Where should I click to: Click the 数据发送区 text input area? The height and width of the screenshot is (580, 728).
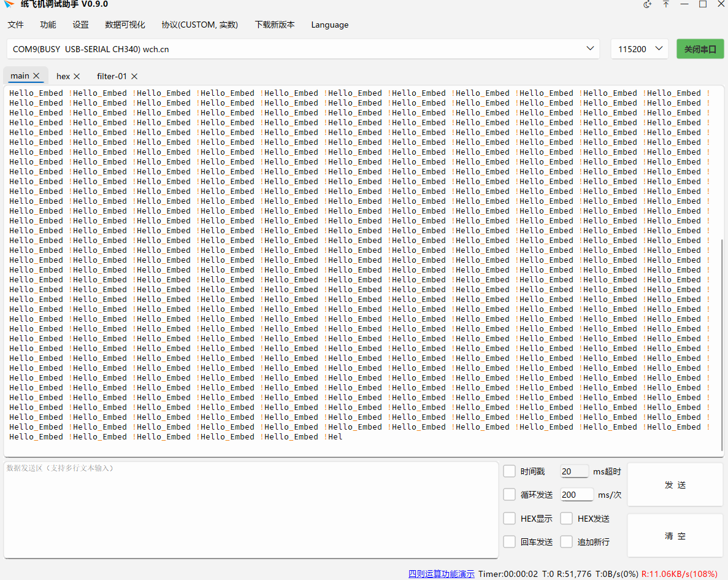coord(251,510)
